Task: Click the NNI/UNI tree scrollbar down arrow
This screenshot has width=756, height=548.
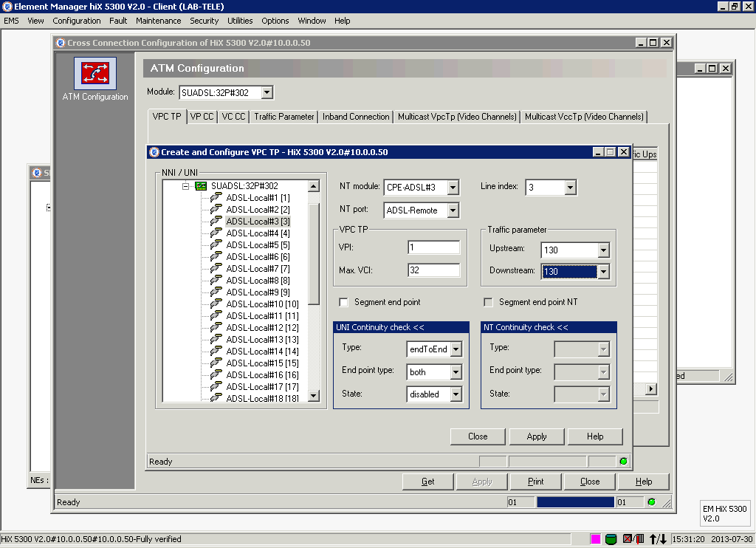Action: point(313,396)
